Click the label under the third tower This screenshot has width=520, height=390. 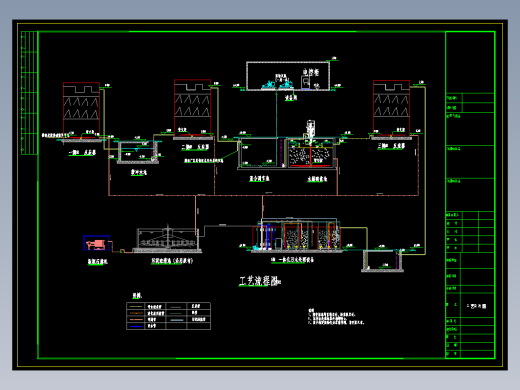(391, 146)
